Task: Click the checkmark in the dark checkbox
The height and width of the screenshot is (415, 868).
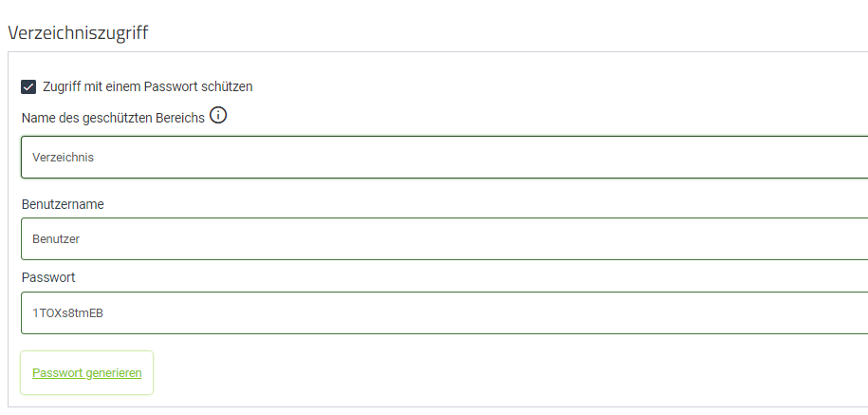Action: 28,86
